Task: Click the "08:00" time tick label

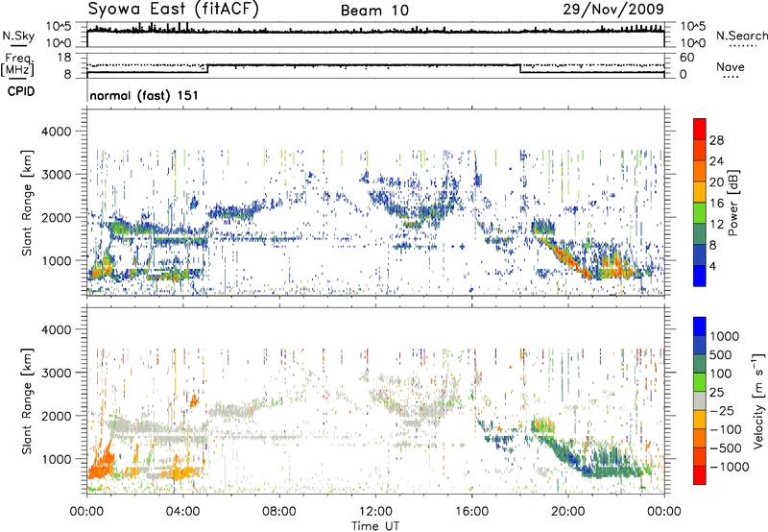Action: pos(279,512)
